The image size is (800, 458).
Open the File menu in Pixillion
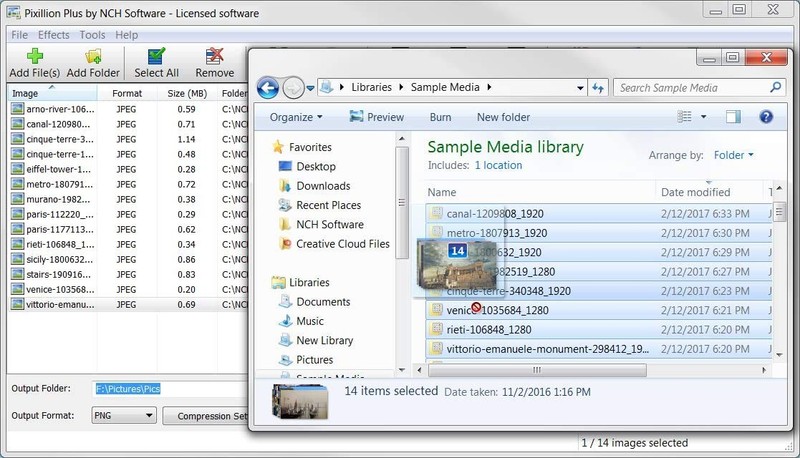coord(19,35)
